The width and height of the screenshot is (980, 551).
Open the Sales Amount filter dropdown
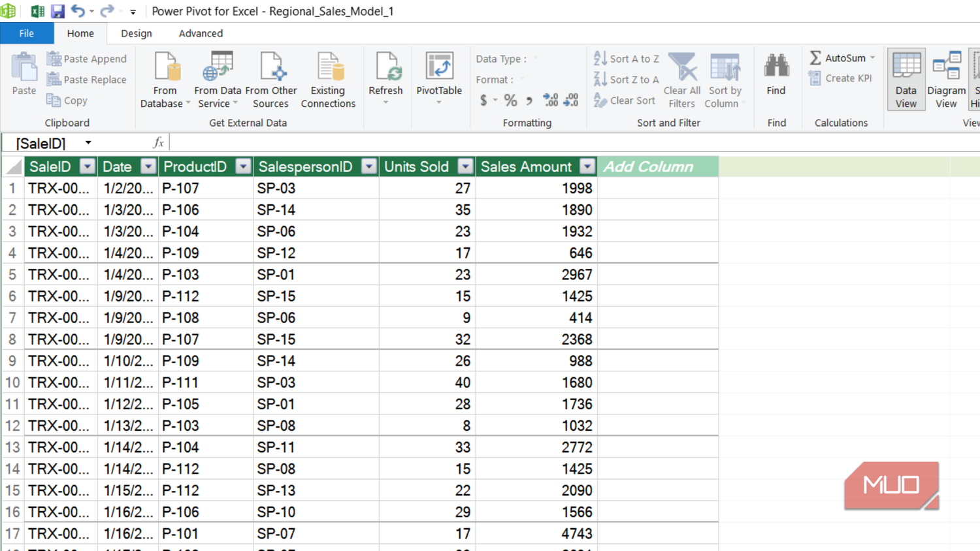tap(587, 166)
